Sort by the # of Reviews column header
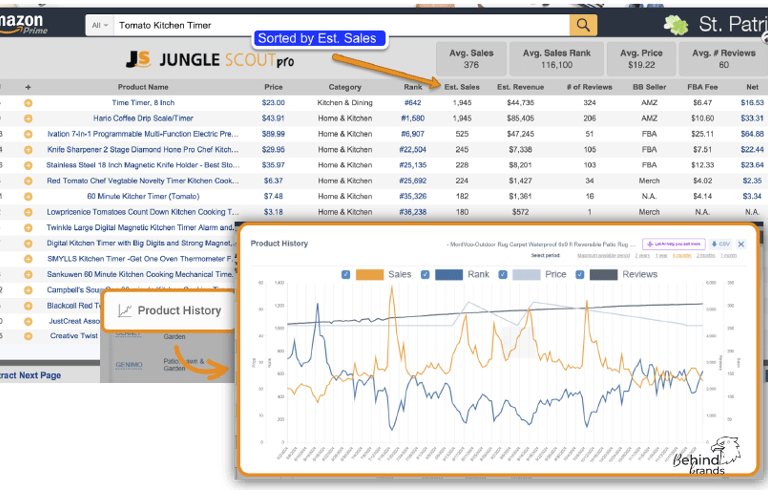Image resolution: width=768 pixels, height=490 pixels. pyautogui.click(x=589, y=87)
